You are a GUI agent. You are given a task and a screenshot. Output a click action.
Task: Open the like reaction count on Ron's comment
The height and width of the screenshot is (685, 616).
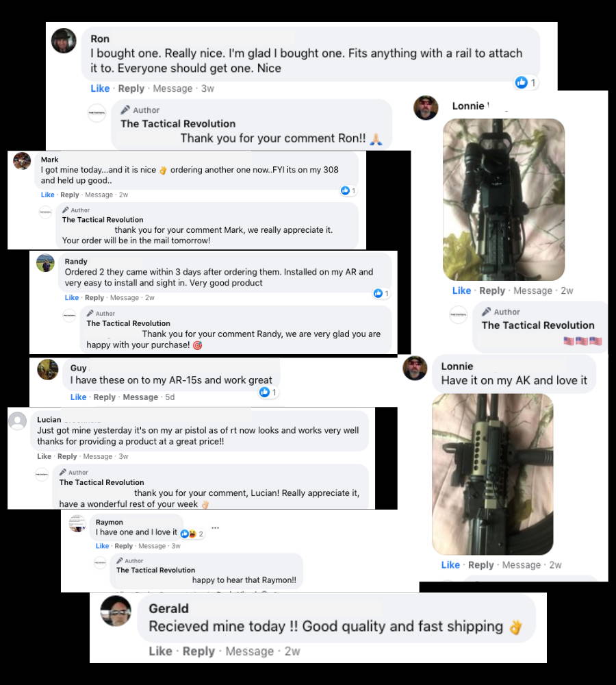pyautogui.click(x=526, y=82)
